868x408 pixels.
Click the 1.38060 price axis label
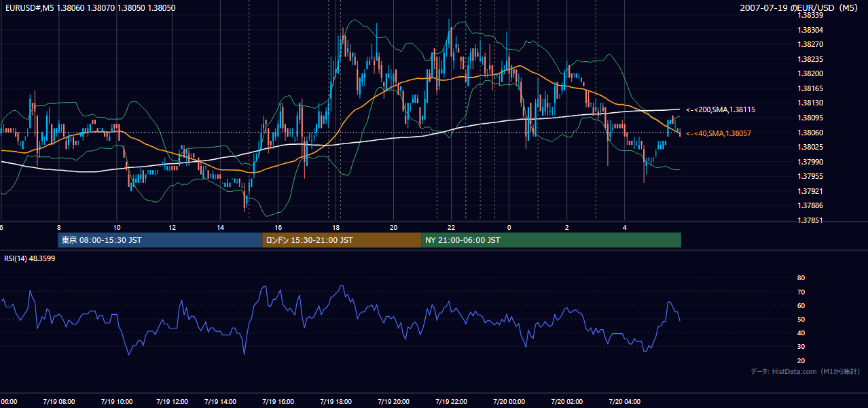(812, 133)
